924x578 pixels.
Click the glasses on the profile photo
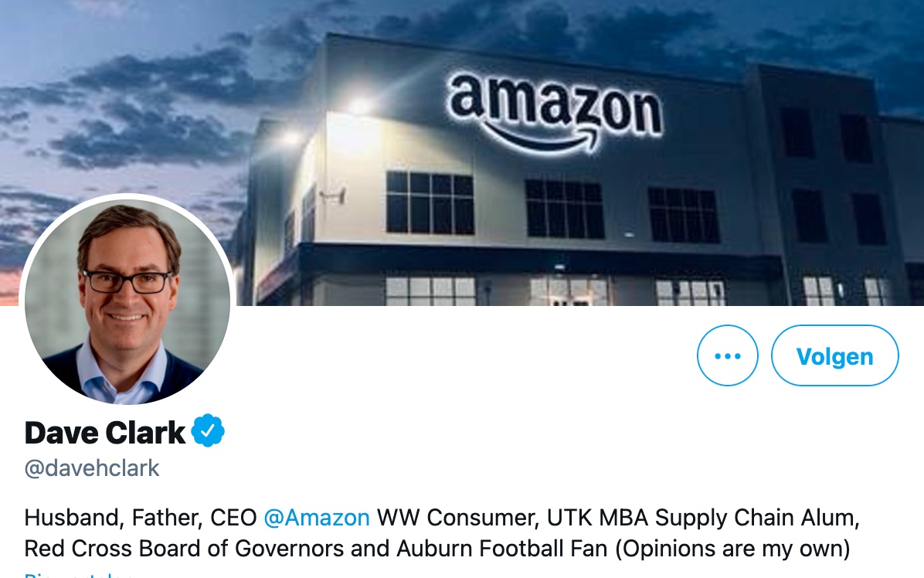click(x=128, y=281)
